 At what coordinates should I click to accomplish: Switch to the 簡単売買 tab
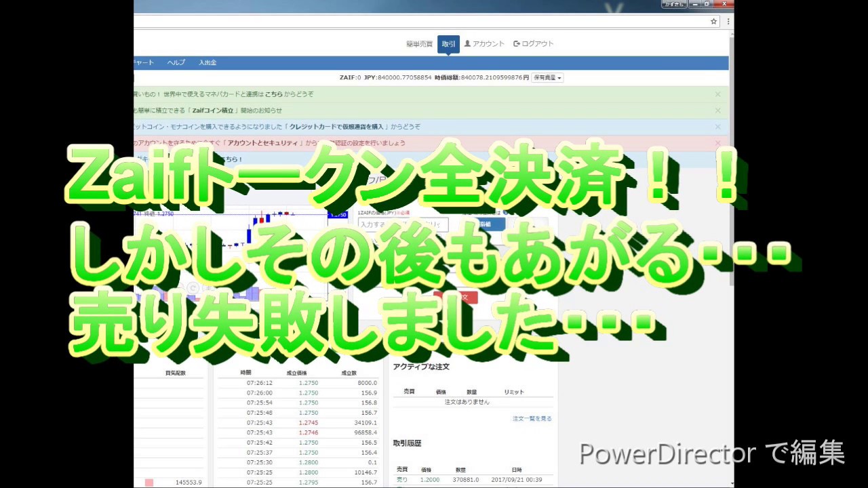[418, 44]
